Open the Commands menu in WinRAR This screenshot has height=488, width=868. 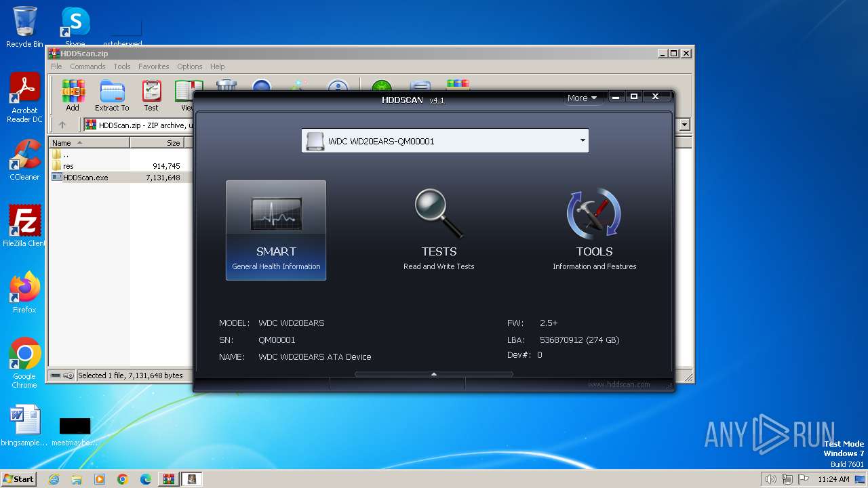87,66
